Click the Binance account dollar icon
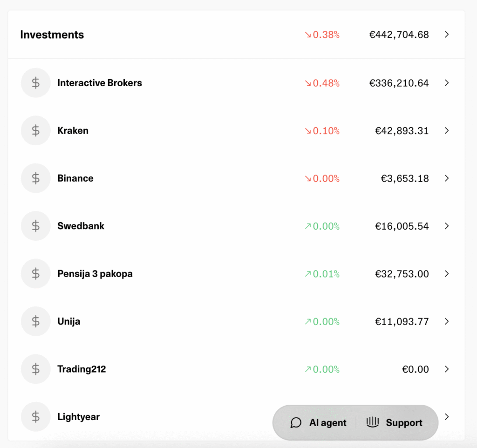 click(x=35, y=178)
